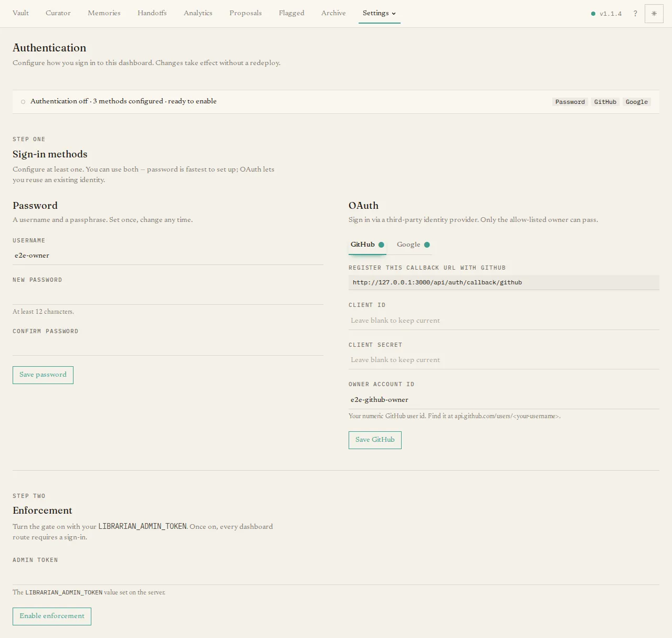Click the Password method badge
Screen dimensions: 672x638
pyautogui.click(x=570, y=102)
